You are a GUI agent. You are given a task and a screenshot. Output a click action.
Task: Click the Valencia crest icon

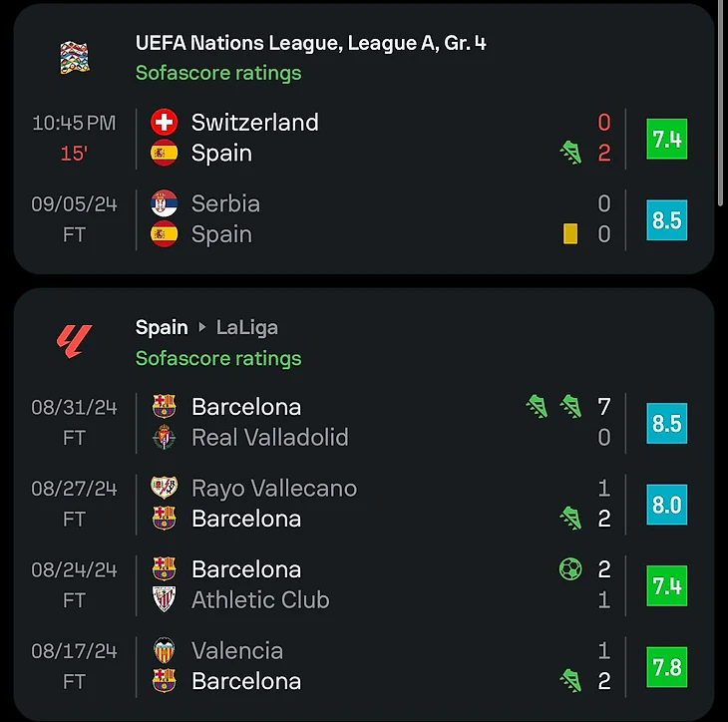164,651
